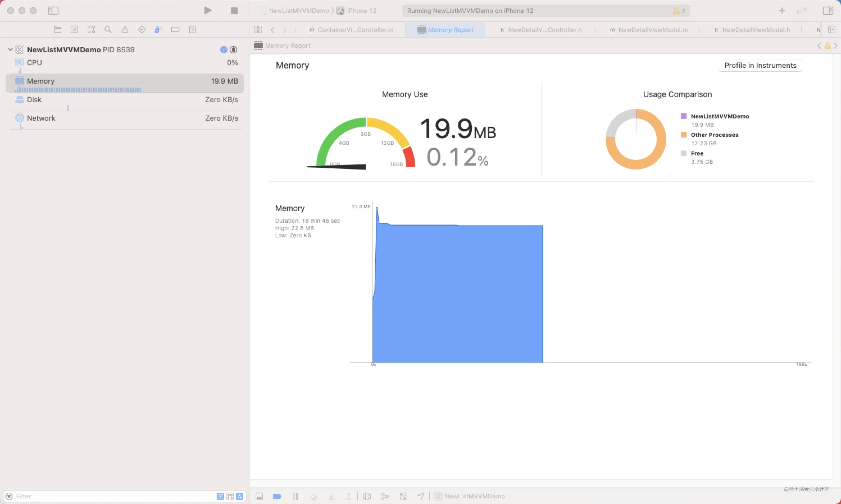
Task: Open the related items grid menu
Action: (258, 29)
